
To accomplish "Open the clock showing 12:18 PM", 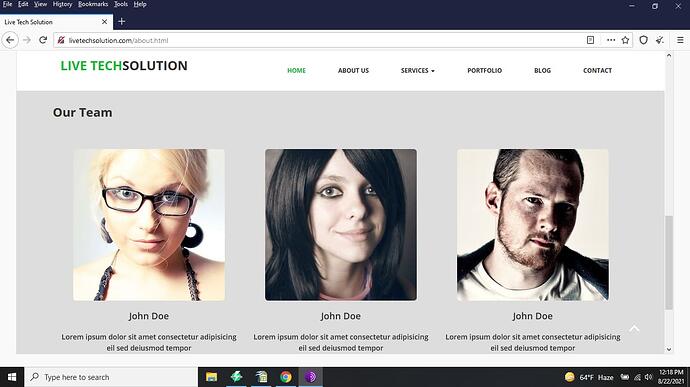I will (671, 377).
